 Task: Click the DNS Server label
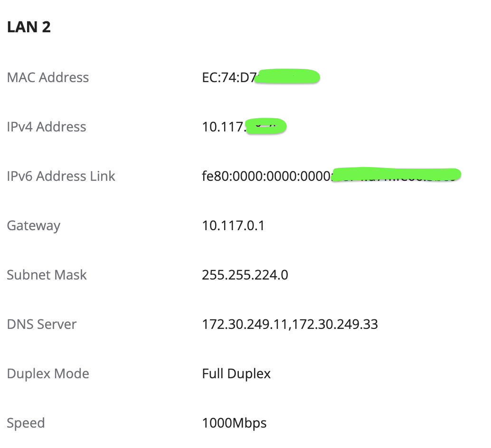coord(42,324)
